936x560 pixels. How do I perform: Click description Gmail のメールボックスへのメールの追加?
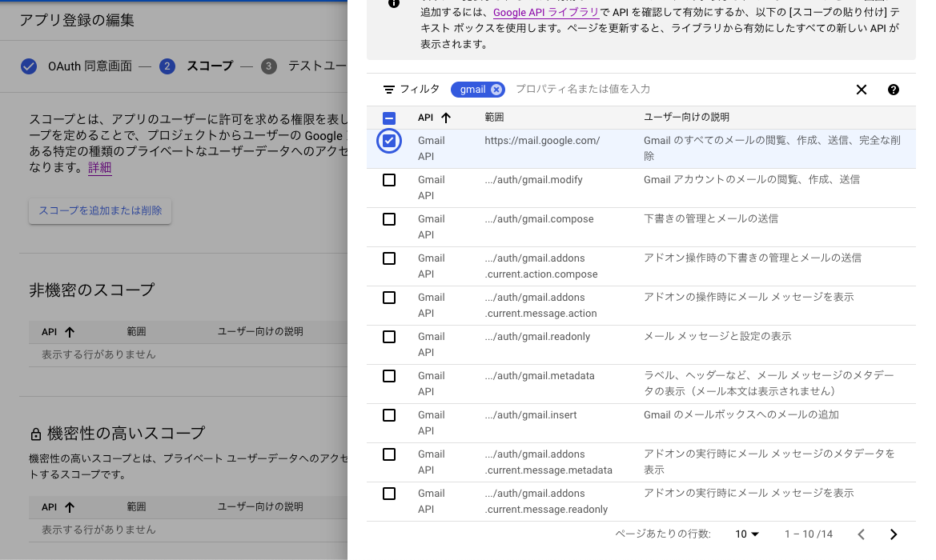click(x=741, y=414)
